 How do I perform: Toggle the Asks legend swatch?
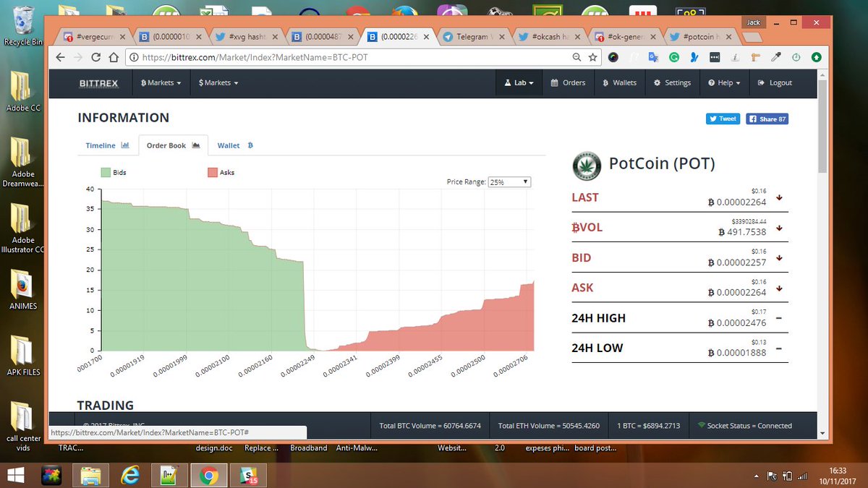[x=212, y=172]
